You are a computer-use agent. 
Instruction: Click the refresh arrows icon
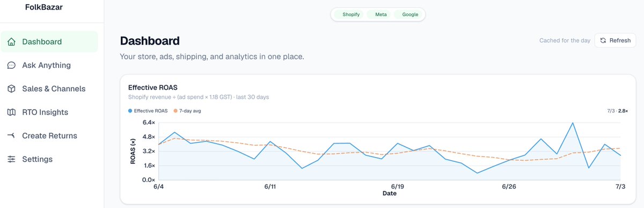point(603,40)
